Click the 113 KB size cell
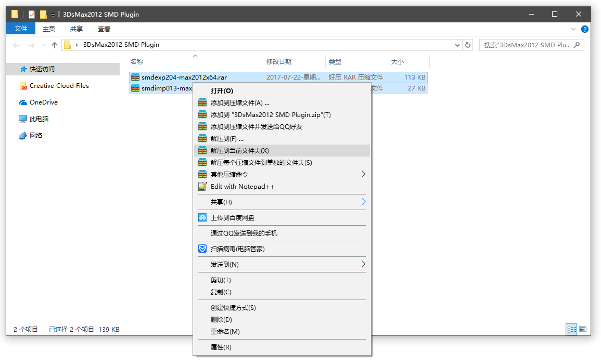Viewport: 601px width, 364px height. 415,77
